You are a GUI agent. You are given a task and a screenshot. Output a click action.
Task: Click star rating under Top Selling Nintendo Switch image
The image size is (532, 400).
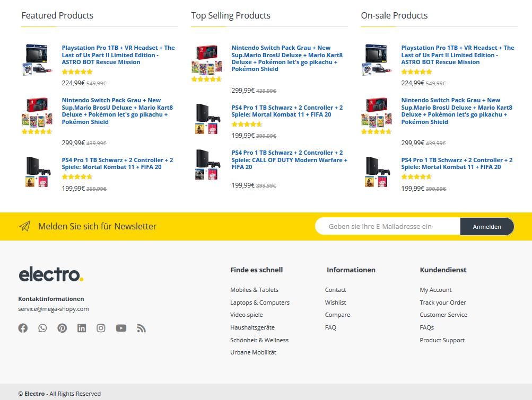coord(207,79)
